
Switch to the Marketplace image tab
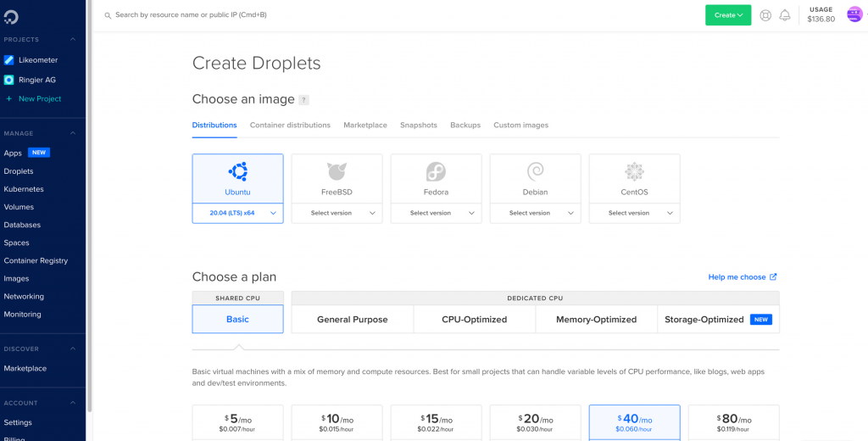(365, 126)
